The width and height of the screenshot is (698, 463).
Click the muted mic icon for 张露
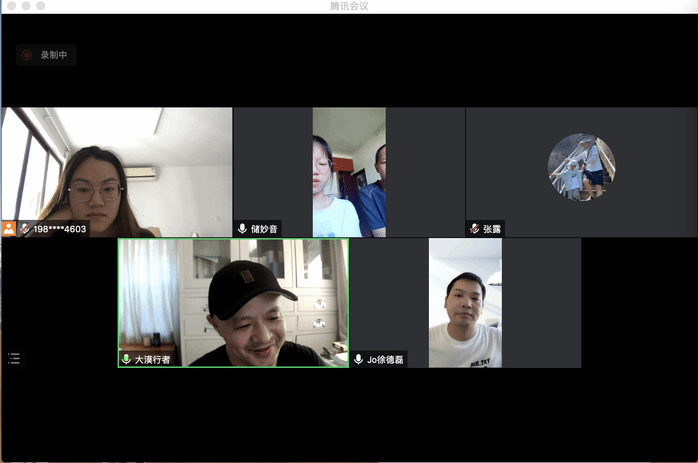474,229
